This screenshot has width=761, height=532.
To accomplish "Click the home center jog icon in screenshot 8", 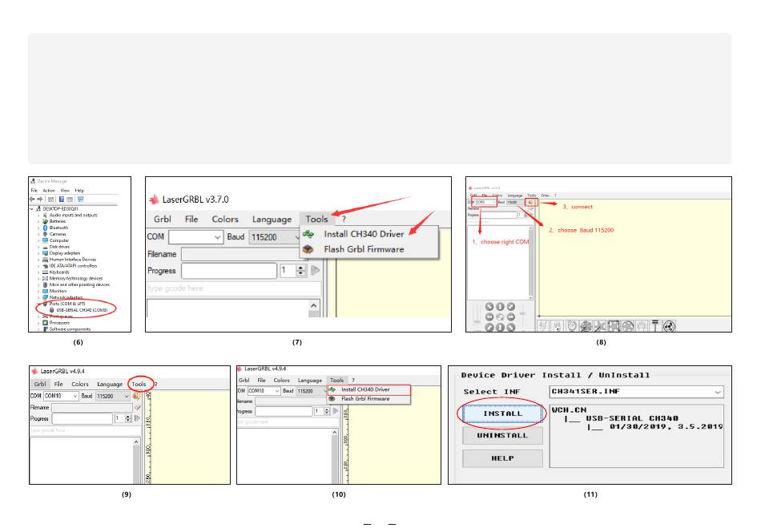I will point(500,316).
